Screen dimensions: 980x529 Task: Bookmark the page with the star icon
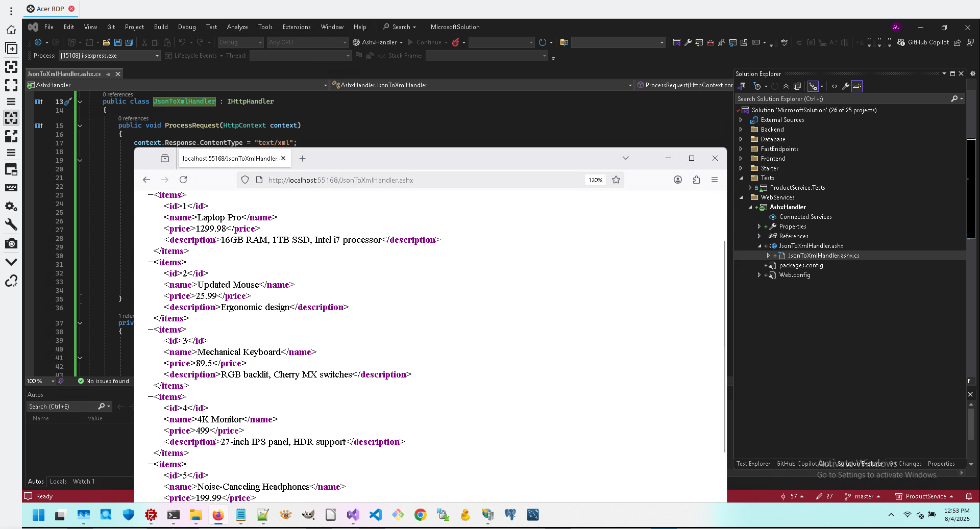click(x=616, y=180)
